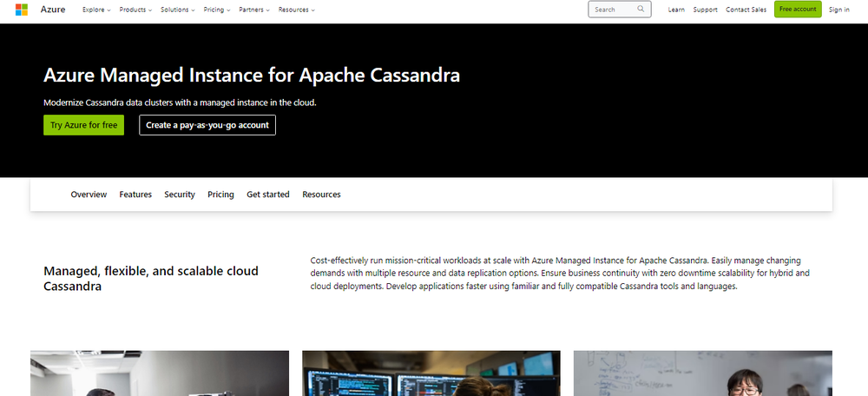This screenshot has height=396, width=868.
Task: Click Create a pay-as-you-go account button
Action: point(207,125)
